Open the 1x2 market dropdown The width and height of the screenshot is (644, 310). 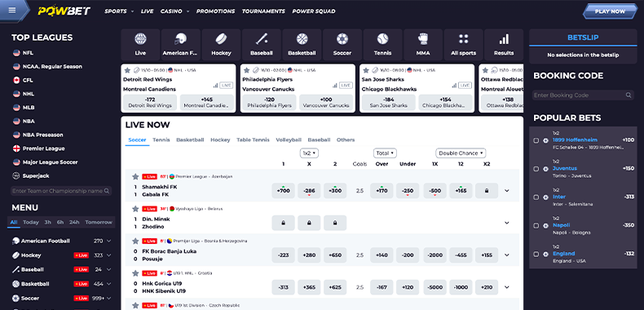(309, 153)
